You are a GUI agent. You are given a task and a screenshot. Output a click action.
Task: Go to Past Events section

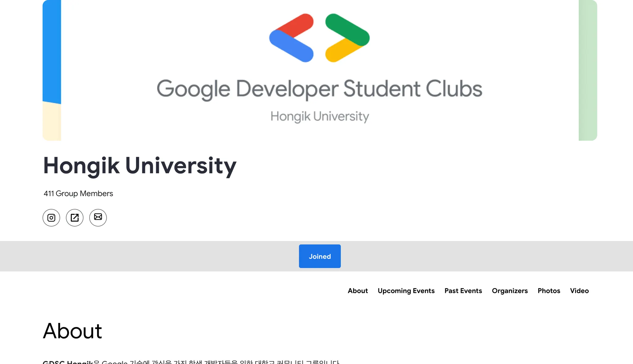[x=463, y=291]
